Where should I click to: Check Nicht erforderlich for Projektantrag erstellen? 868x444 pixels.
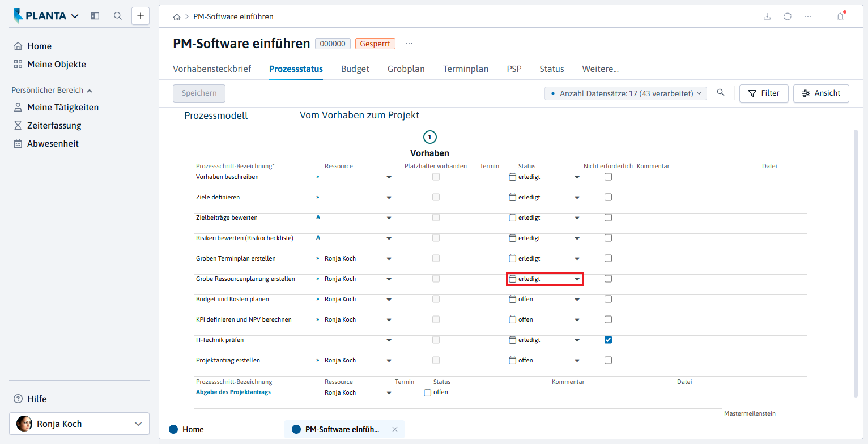608,360
